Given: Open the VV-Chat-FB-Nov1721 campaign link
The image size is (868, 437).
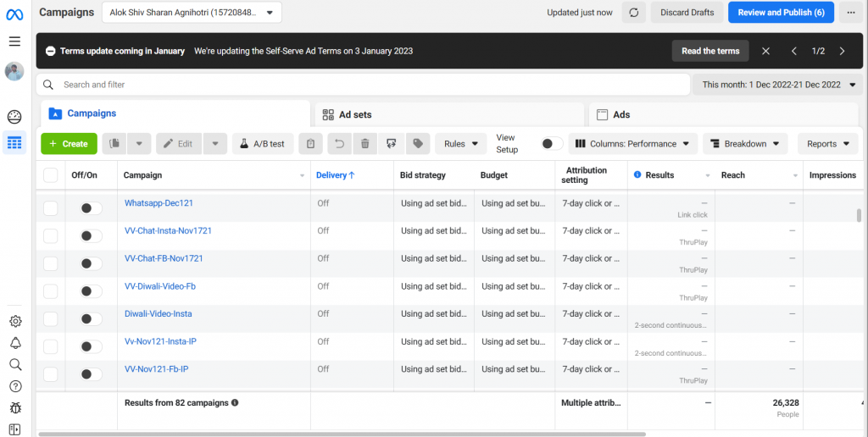Looking at the screenshot, I should coord(164,258).
